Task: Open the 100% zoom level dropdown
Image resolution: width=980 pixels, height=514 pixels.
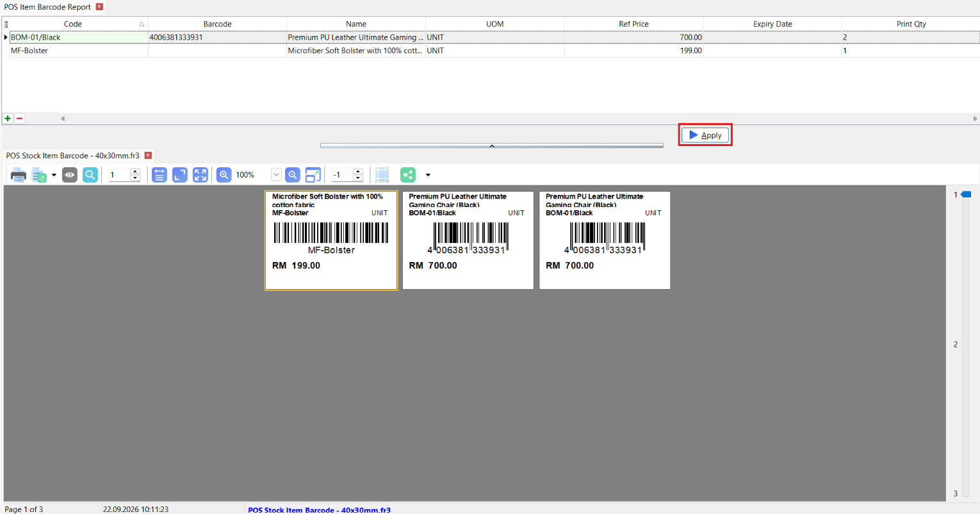Action: pos(276,175)
